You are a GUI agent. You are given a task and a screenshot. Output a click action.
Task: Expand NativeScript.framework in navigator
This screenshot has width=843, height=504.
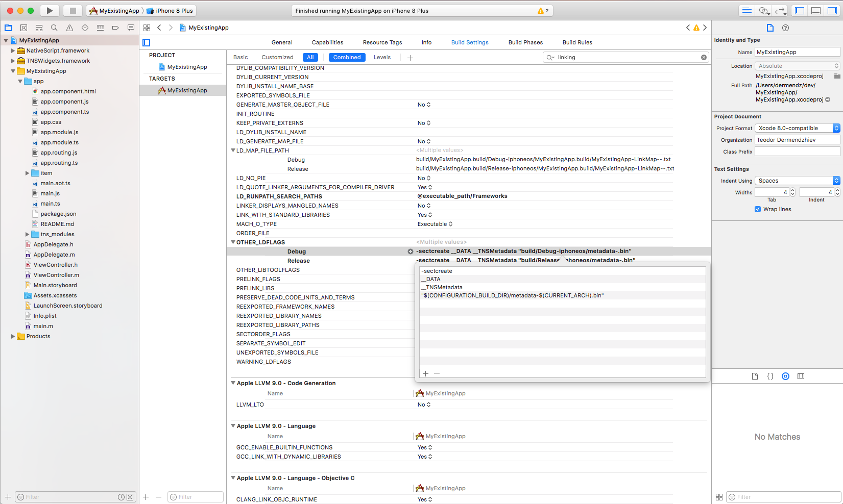(13, 51)
